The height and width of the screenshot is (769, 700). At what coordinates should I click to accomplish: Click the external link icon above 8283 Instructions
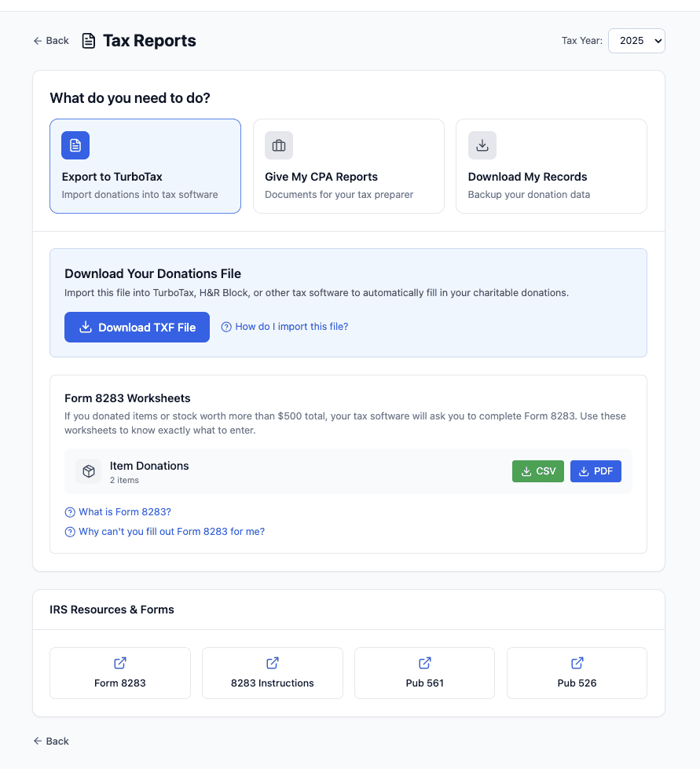(273, 663)
